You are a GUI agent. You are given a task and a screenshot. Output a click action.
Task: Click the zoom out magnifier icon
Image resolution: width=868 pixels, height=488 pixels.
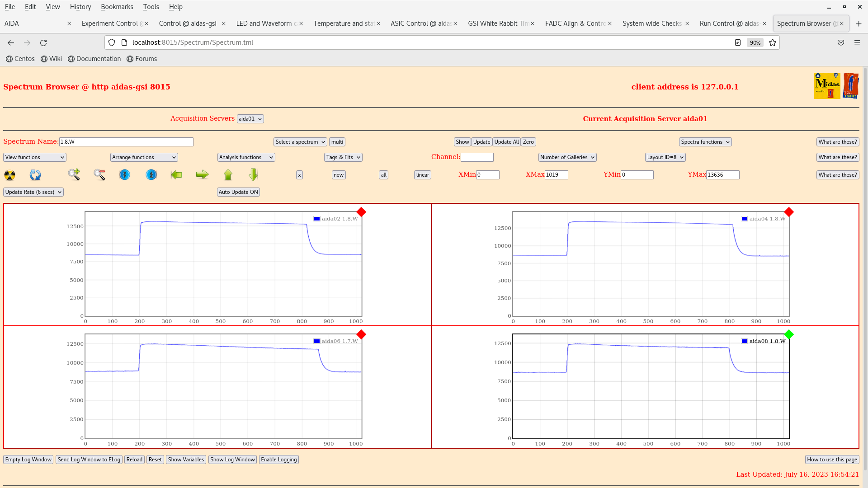(x=99, y=174)
